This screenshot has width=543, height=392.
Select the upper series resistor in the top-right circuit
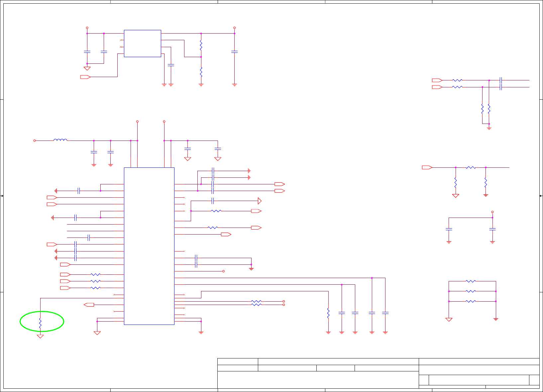457,80
